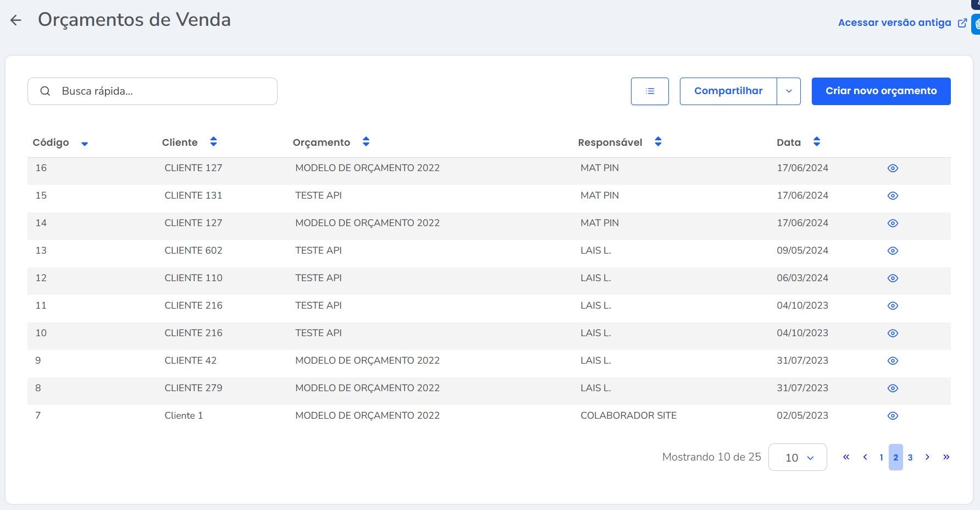Open eye icon for CLIENTE 602 row

click(893, 251)
